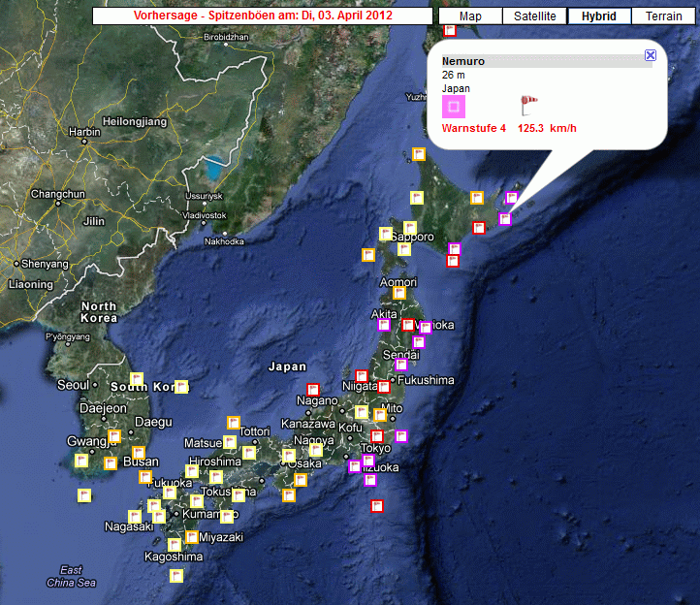Click the Nemuro heading in popup
The height and width of the screenshot is (605, 700).
(463, 61)
